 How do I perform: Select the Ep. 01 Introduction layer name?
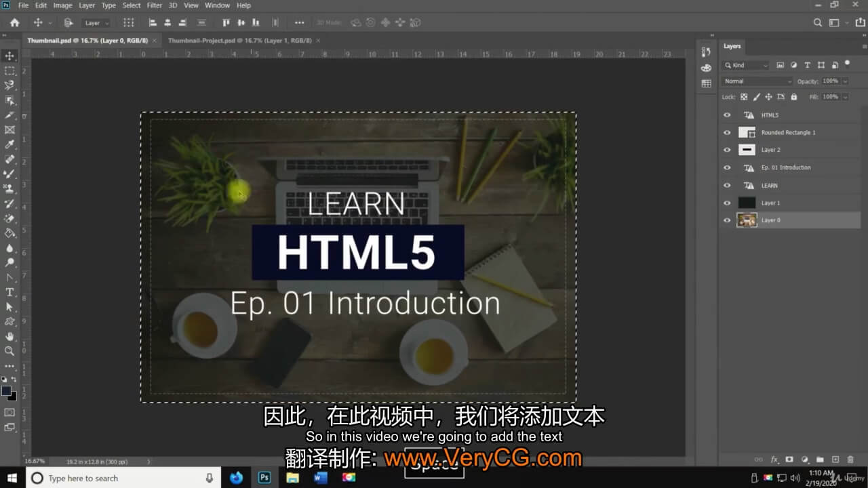[x=785, y=167]
